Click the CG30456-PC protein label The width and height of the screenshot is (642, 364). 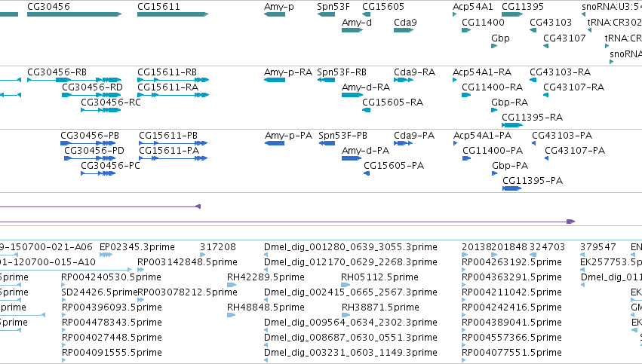111,166
